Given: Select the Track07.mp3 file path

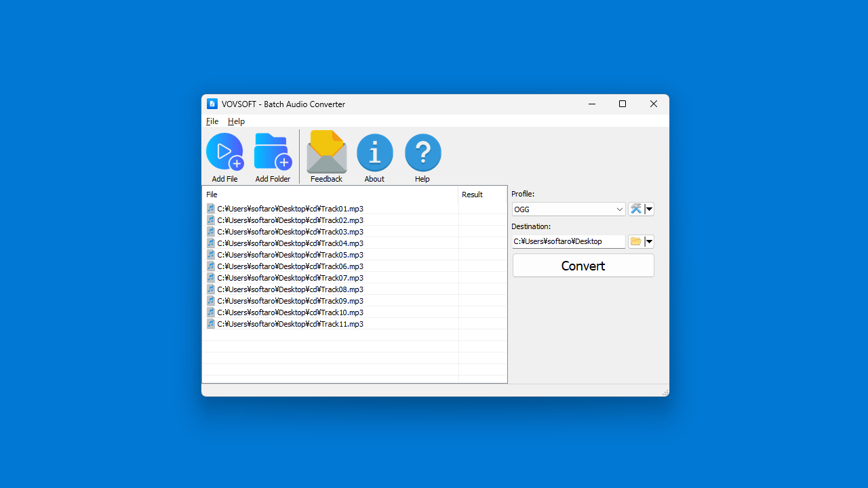Looking at the screenshot, I should tap(290, 278).
